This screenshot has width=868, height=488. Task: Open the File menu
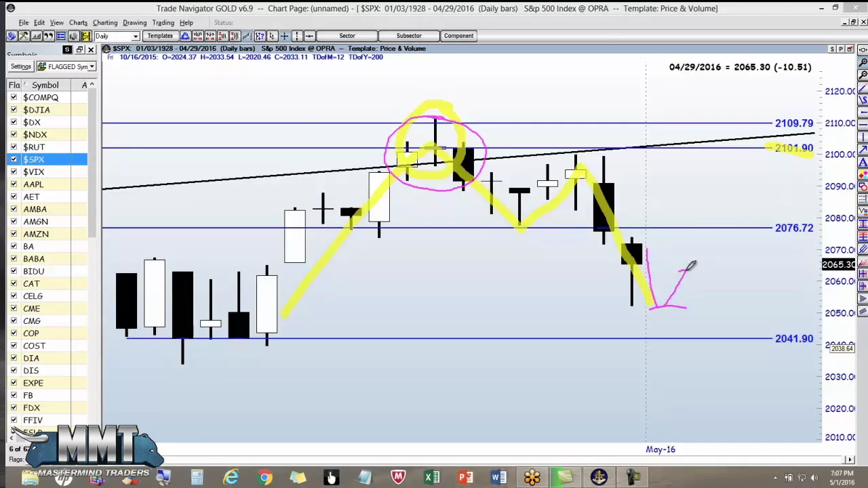point(24,22)
